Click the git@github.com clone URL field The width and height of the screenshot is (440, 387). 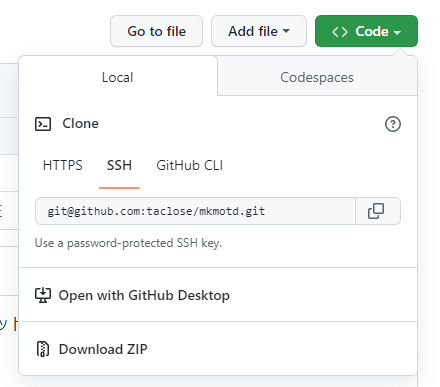pos(195,211)
